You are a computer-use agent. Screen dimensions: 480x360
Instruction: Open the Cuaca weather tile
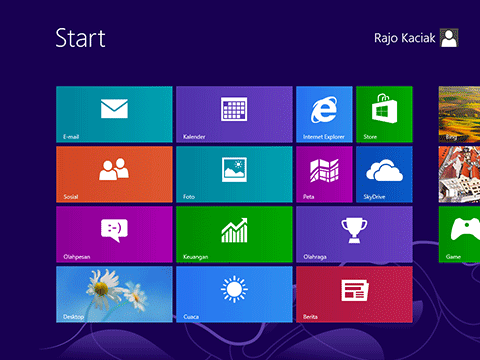click(234, 294)
